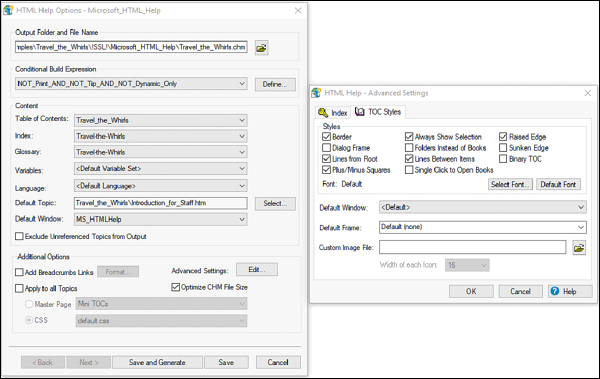Click the output folder path field
Image resolution: width=600 pixels, height=379 pixels.
pos(131,47)
